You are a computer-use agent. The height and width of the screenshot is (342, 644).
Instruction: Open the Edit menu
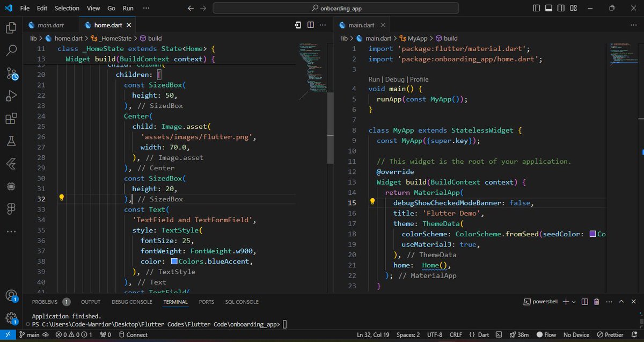(42, 8)
